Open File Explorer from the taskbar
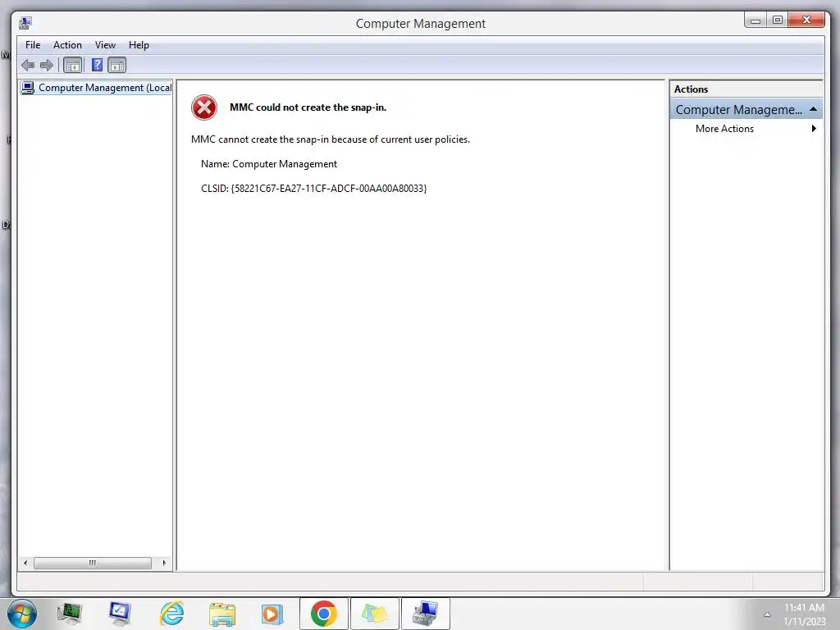Viewport: 840px width, 630px height. [x=222, y=614]
